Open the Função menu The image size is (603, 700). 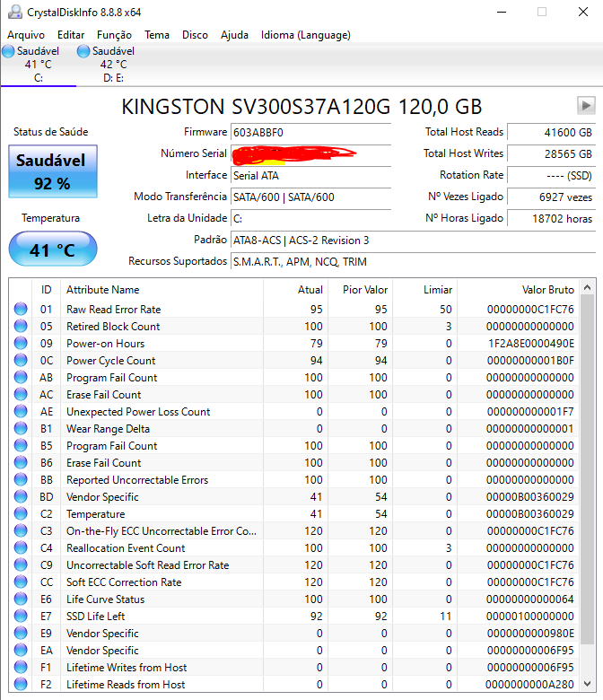coord(114,35)
